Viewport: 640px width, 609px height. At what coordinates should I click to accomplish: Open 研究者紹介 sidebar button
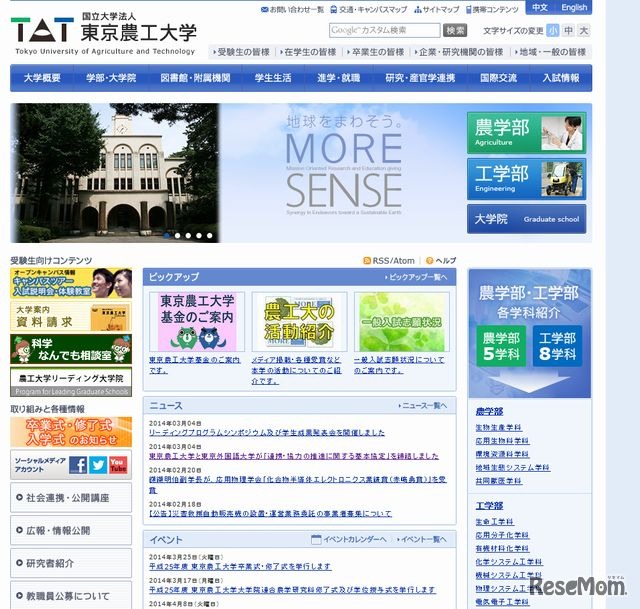[x=71, y=563]
